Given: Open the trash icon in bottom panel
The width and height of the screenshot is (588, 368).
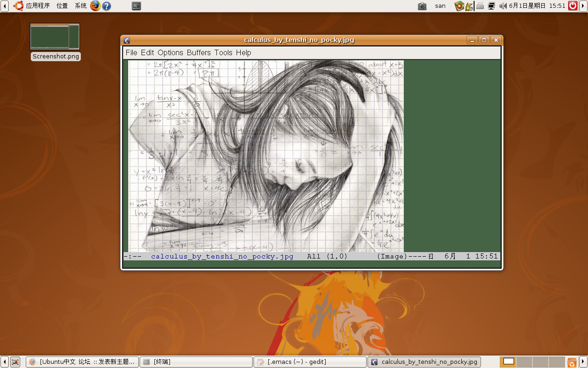Looking at the screenshot, I should point(572,362).
